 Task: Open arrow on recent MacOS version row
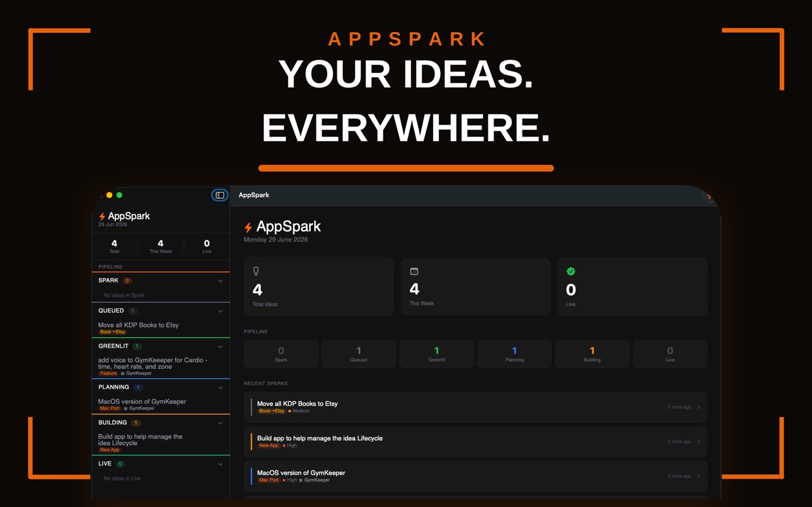[699, 476]
